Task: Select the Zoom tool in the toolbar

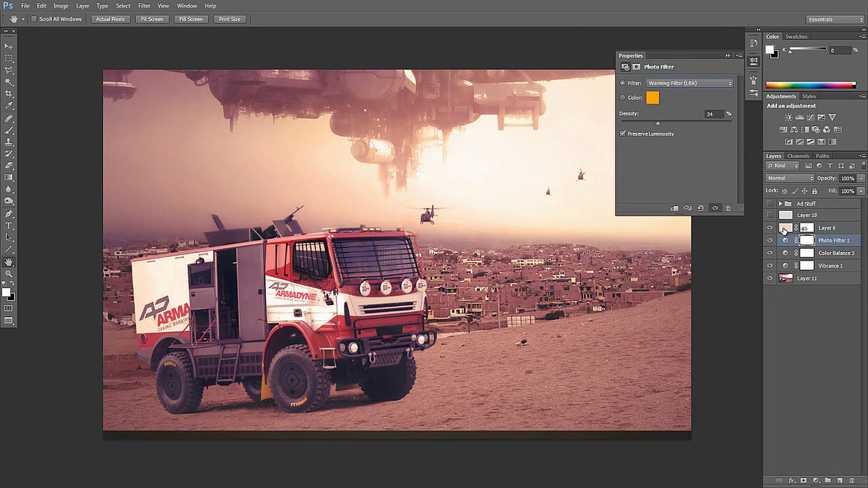Action: point(9,274)
